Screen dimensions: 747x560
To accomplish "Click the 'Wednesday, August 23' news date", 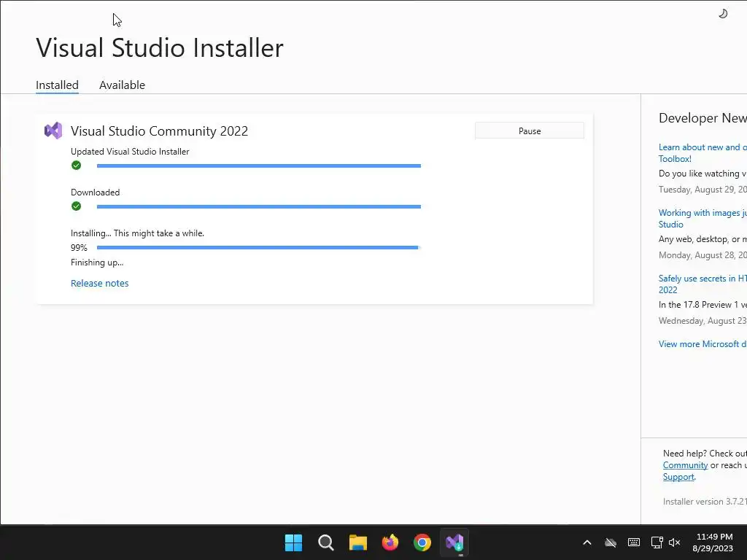I will point(703,321).
